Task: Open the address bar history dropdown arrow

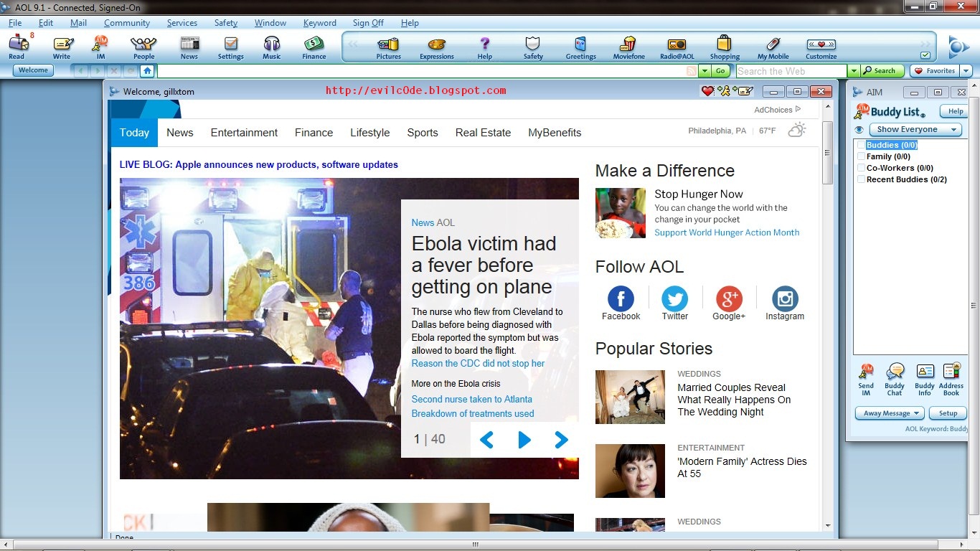Action: (x=705, y=71)
